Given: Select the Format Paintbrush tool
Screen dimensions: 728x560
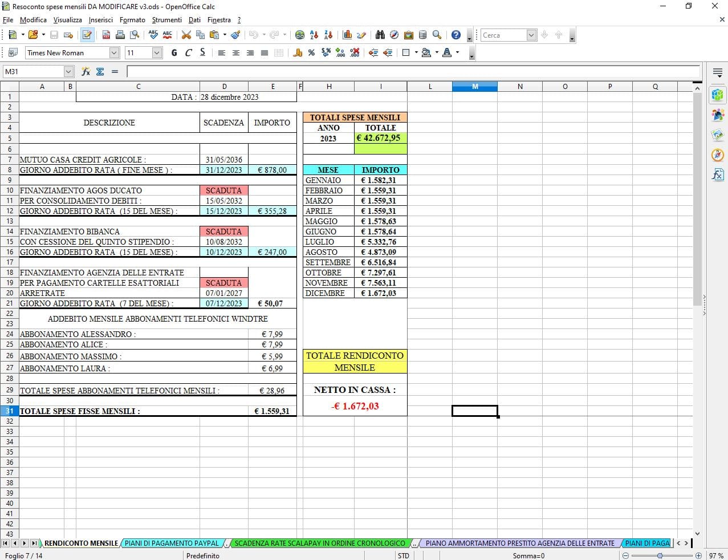Looking at the screenshot, I should coord(235,35).
